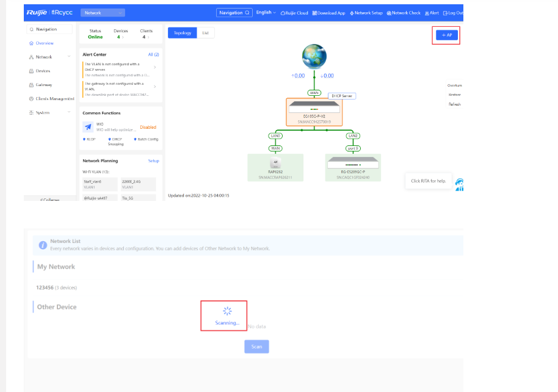Click Restore in topology side tools
The height and width of the screenshot is (392, 558).
coord(454,95)
